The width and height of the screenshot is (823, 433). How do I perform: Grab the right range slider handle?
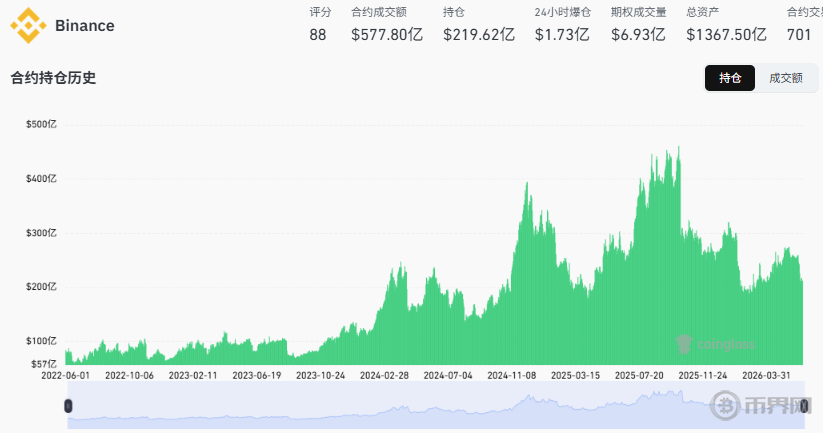(x=804, y=406)
